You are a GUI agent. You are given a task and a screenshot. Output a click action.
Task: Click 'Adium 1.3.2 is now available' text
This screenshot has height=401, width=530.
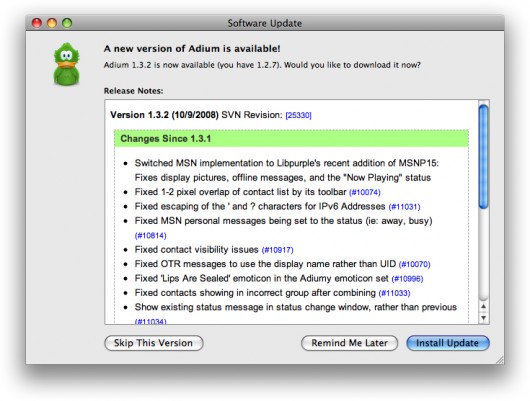[262, 65]
